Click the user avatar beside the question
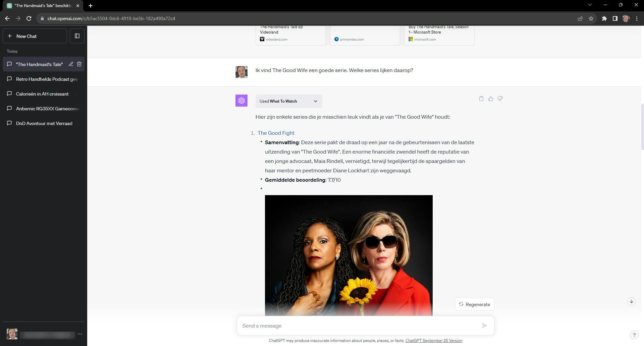644x346 pixels. tap(241, 72)
